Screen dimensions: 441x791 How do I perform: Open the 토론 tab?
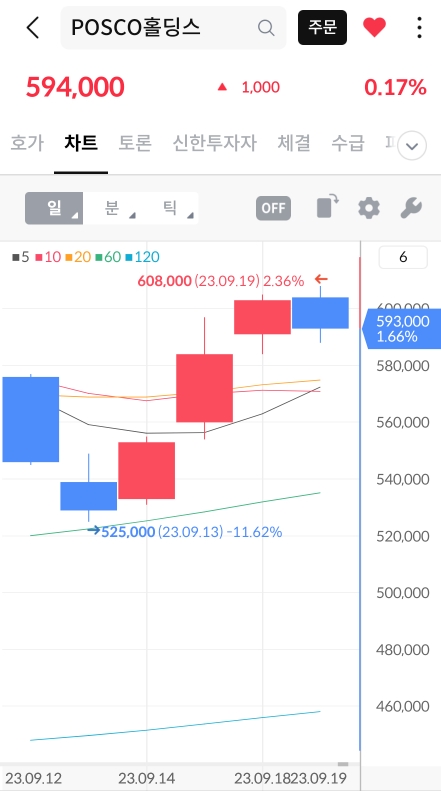pyautogui.click(x=135, y=143)
